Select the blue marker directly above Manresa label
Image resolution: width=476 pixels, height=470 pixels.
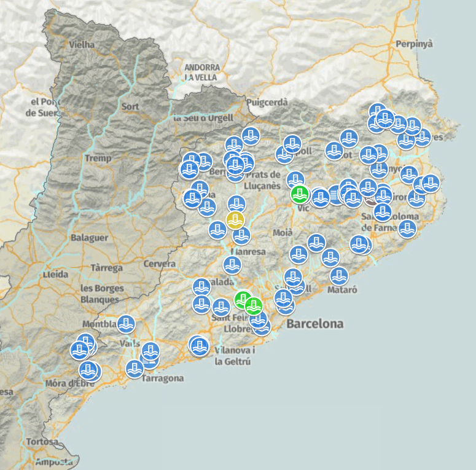coord(241,235)
